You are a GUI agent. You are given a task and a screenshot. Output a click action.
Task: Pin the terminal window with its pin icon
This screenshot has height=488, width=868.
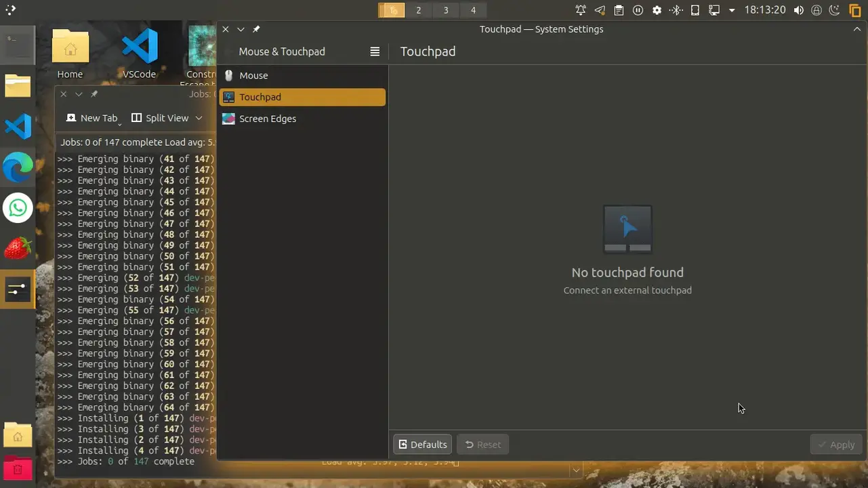(94, 94)
